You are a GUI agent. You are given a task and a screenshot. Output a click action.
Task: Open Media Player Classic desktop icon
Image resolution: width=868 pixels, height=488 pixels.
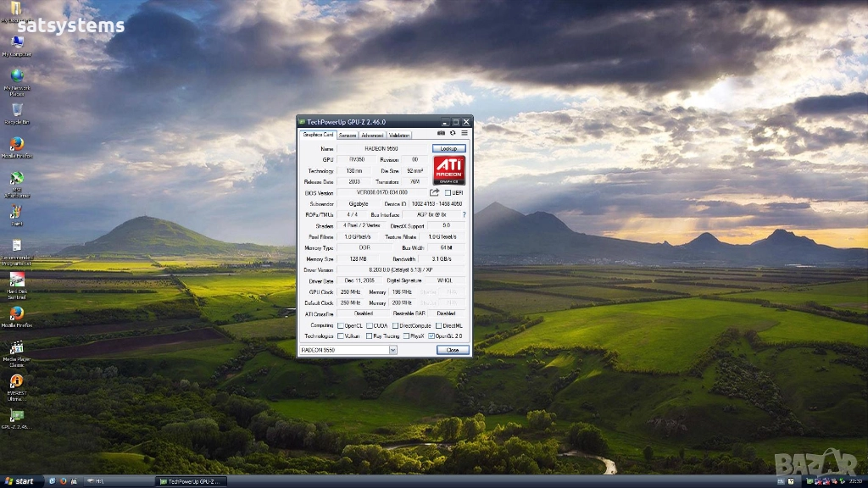point(16,348)
